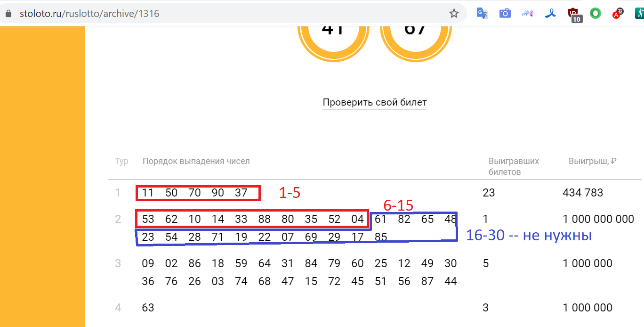644x327 pixels.
Task: Click the 'Проверить свой билет' link
Action: coord(374,102)
